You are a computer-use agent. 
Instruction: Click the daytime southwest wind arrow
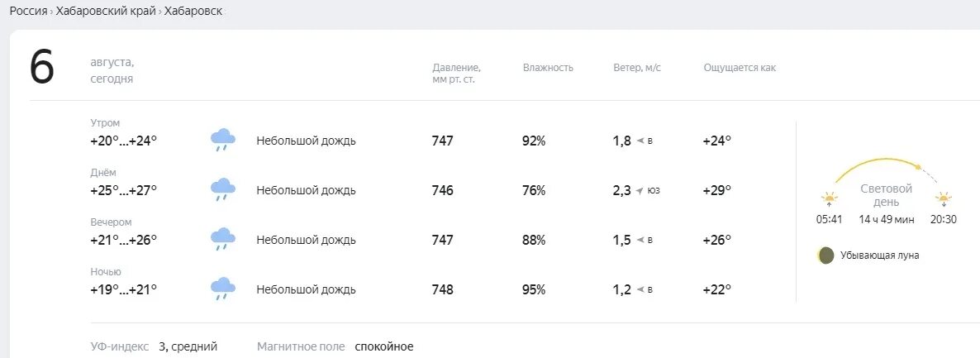[x=640, y=190]
